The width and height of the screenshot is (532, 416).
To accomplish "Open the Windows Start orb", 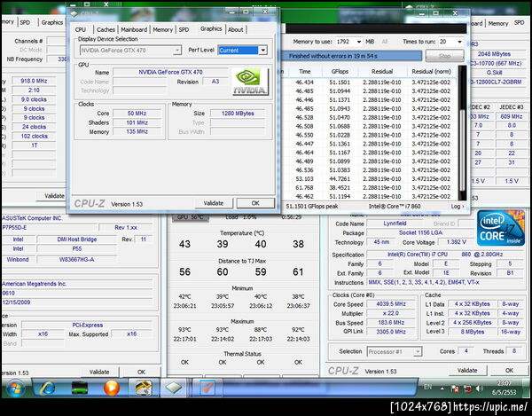I will click(x=15, y=389).
